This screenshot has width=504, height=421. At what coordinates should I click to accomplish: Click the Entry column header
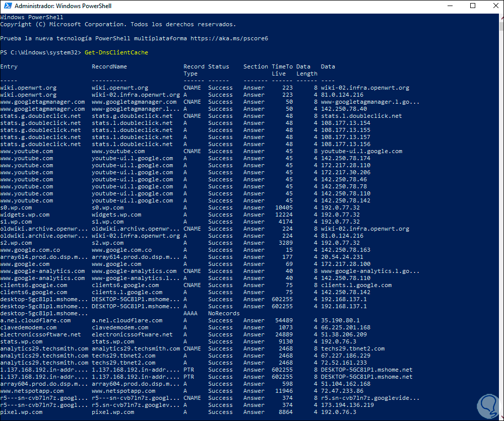9,66
